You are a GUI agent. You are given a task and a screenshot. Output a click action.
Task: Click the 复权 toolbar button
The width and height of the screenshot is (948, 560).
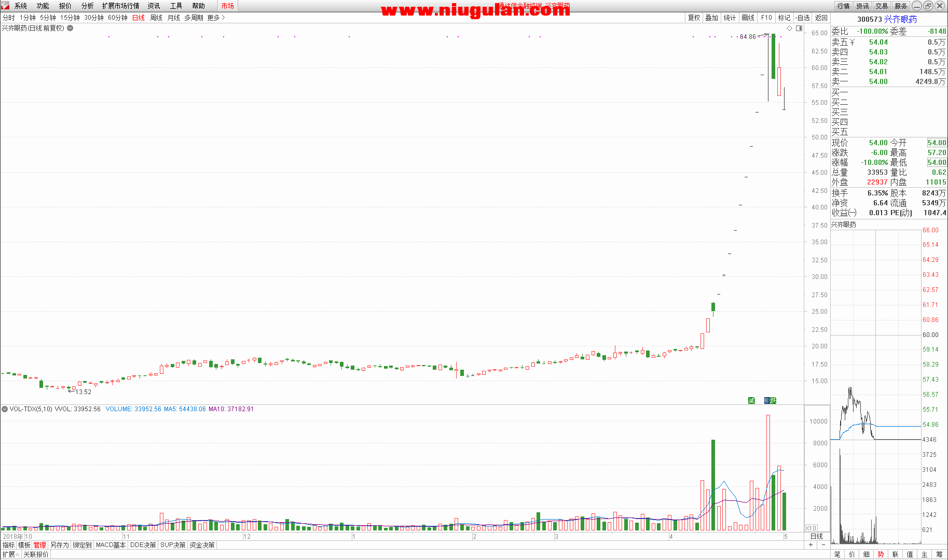(x=694, y=18)
